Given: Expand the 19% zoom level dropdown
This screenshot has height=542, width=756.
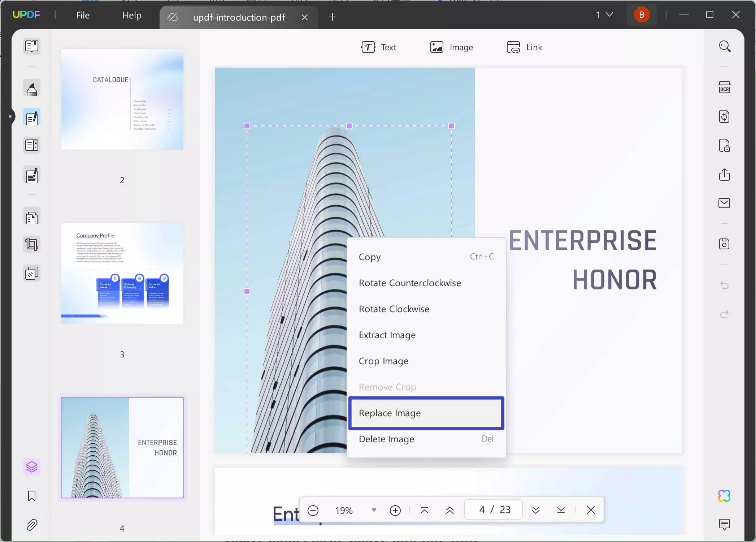Looking at the screenshot, I should click(x=374, y=510).
